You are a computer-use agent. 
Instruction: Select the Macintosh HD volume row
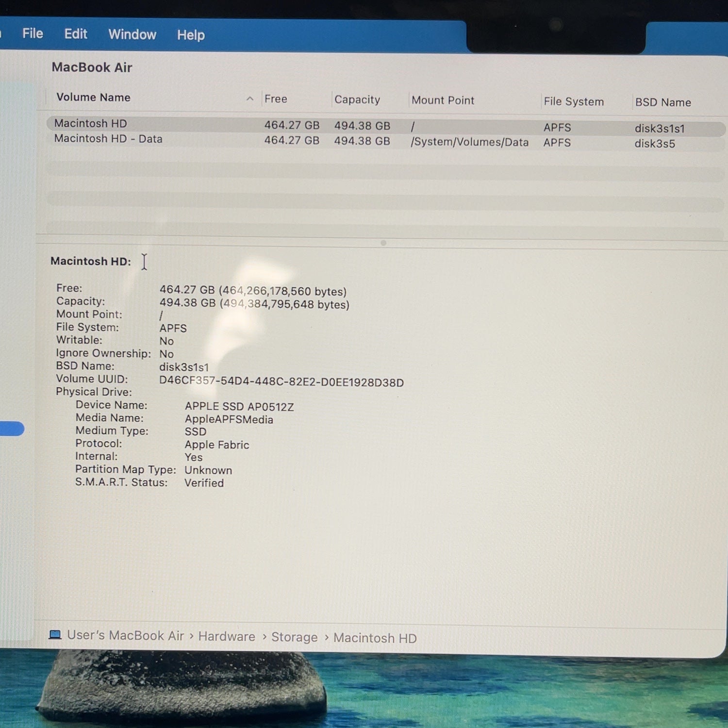point(386,125)
